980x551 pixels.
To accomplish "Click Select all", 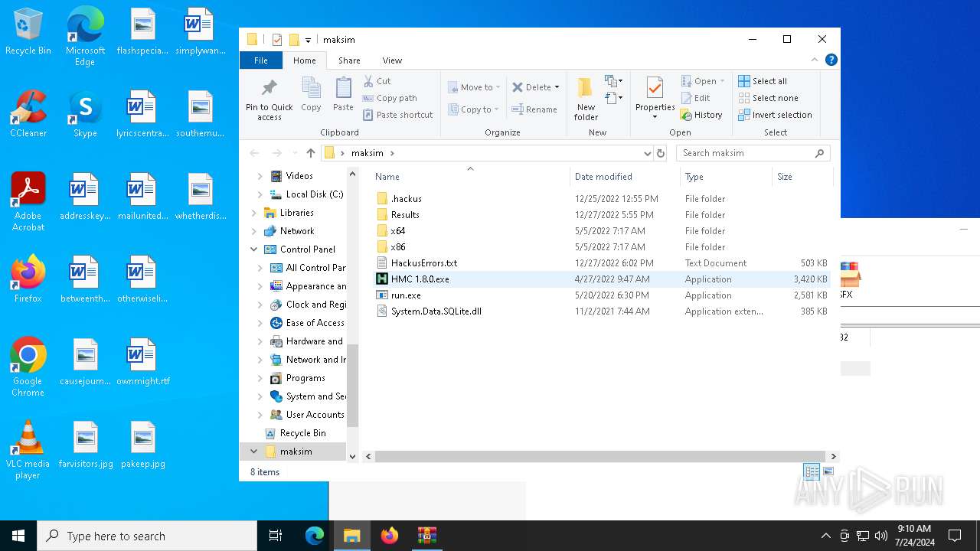I will pyautogui.click(x=763, y=81).
